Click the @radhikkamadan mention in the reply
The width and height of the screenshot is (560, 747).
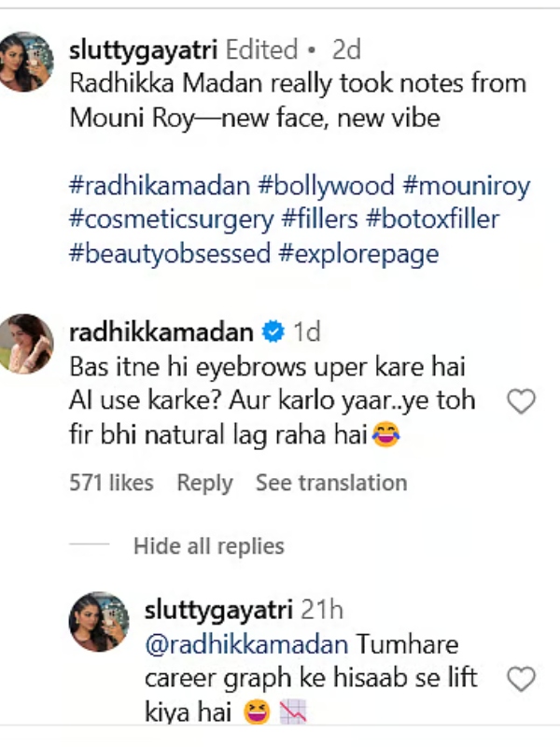pos(241,643)
